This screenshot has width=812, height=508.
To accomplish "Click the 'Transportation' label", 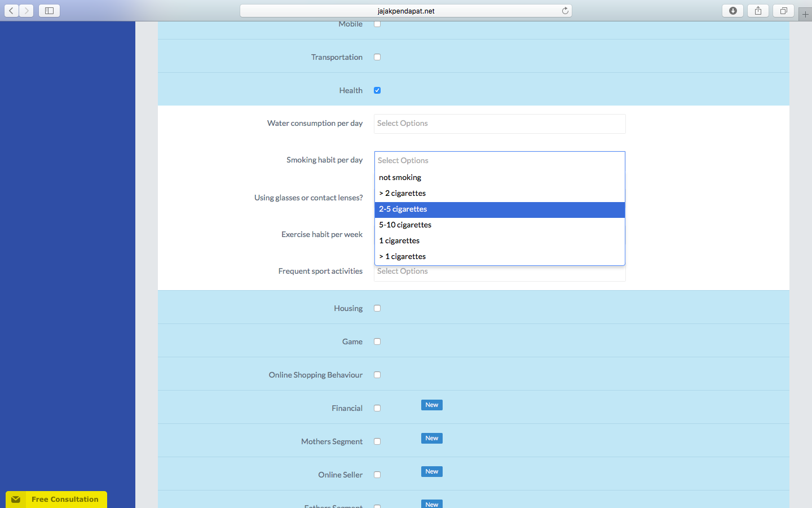I will pyautogui.click(x=337, y=57).
